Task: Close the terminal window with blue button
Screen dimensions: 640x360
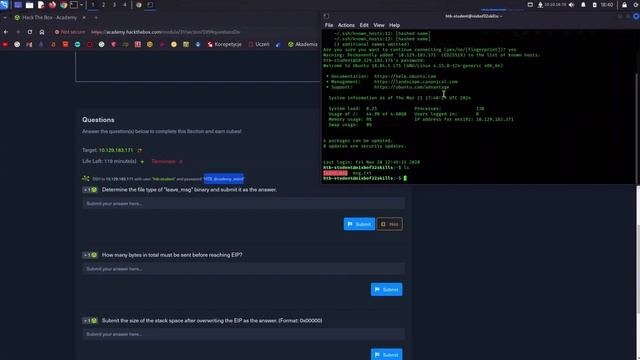Action: point(636,16)
